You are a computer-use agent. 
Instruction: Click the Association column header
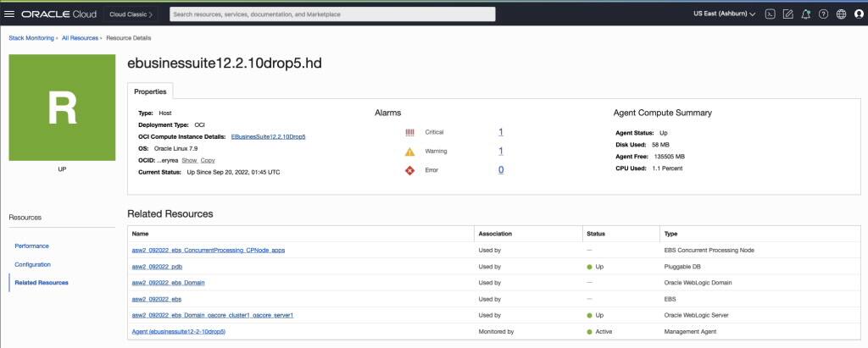[495, 234]
